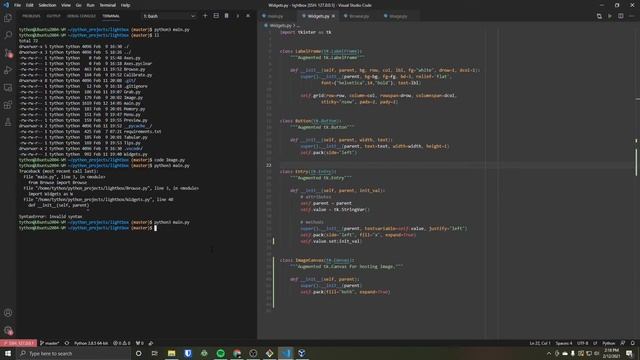Click the 'class ImageCanvas' line in the editor
This screenshot has width=640, height=360.
coord(317,260)
